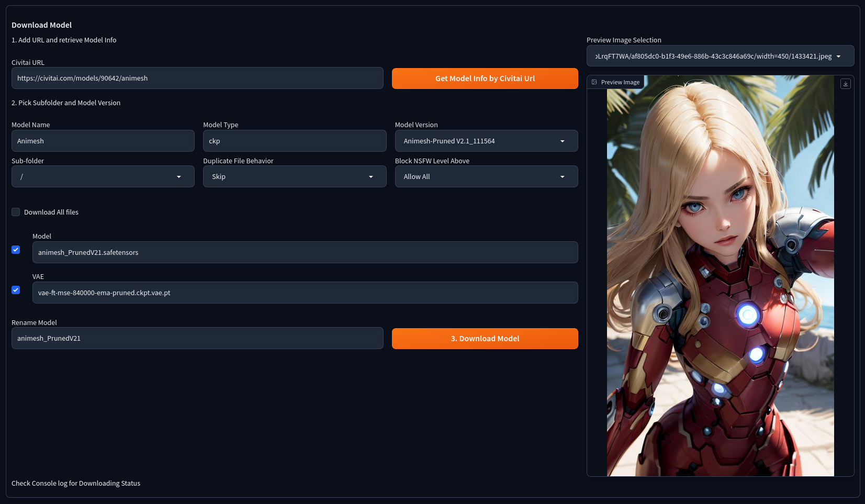Toggle the Download All files checkbox
Image resolution: width=865 pixels, height=504 pixels.
16,212
